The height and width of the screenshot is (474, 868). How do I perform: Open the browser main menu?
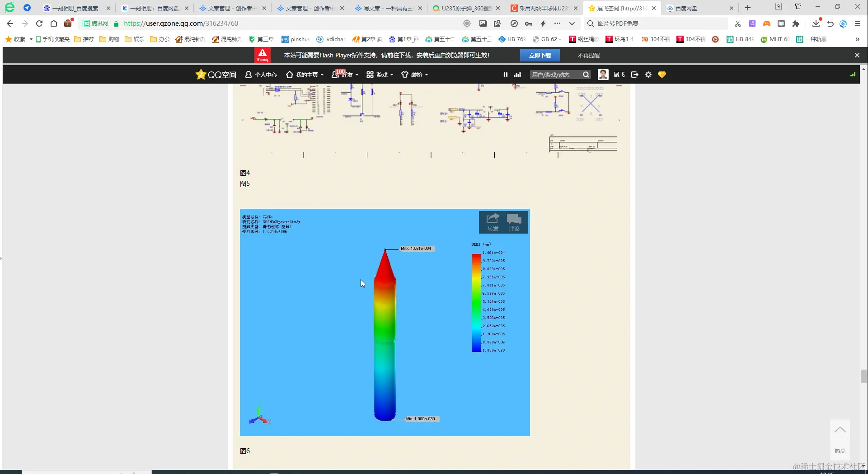point(858,23)
